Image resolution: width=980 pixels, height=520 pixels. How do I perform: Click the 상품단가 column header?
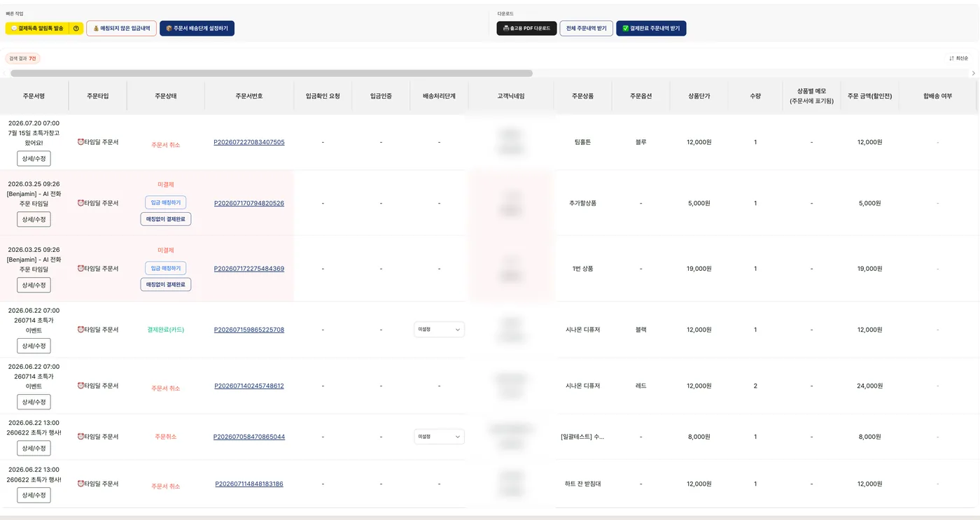pyautogui.click(x=699, y=96)
